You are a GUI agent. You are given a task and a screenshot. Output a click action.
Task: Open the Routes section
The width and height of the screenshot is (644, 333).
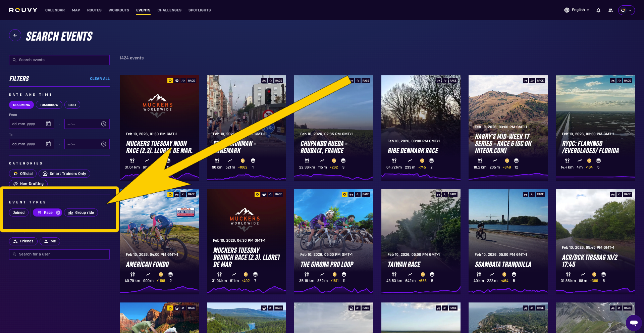[94, 10]
